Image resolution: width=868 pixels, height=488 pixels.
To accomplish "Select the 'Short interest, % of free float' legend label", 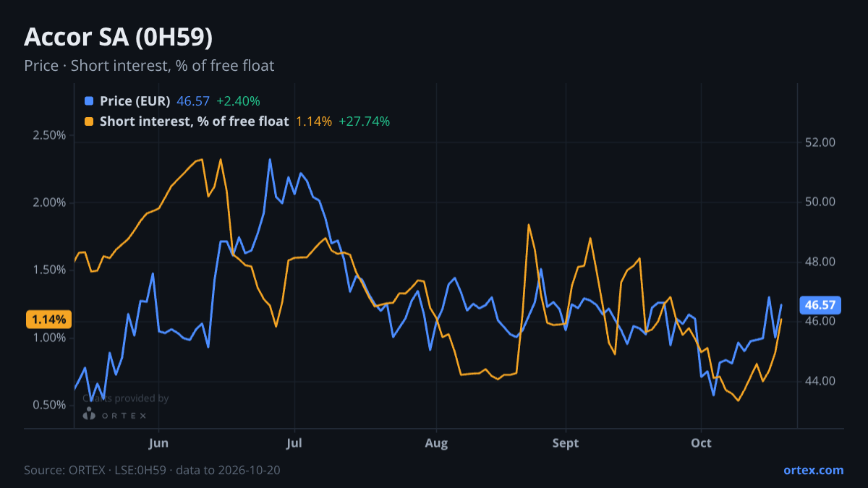I will click(195, 121).
